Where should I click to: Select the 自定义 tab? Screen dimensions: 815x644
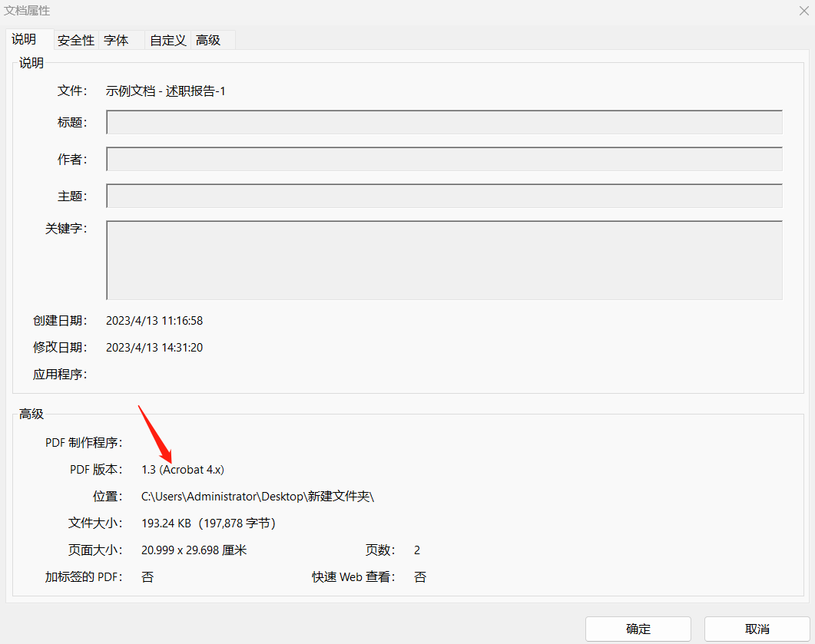pos(167,40)
